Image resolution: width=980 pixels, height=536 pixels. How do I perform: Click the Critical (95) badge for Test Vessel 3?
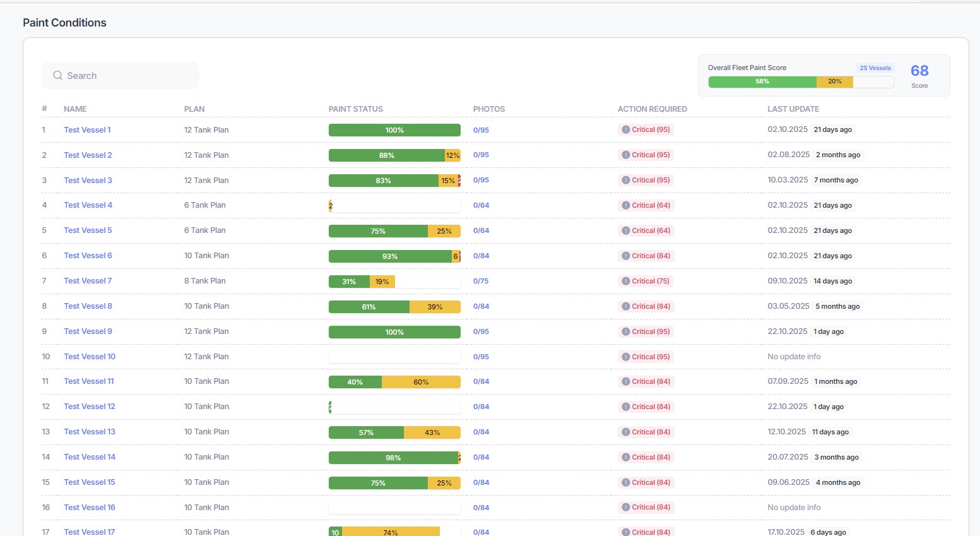click(646, 181)
